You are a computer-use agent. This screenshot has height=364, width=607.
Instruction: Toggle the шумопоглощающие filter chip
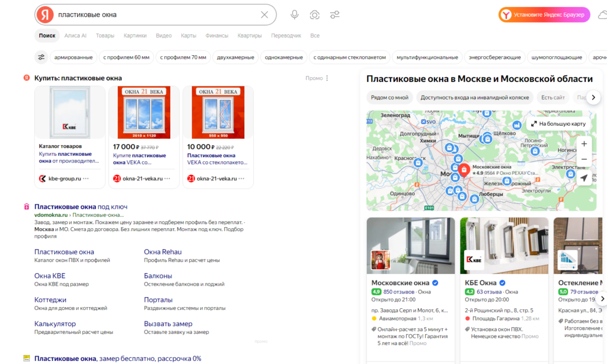point(557,58)
